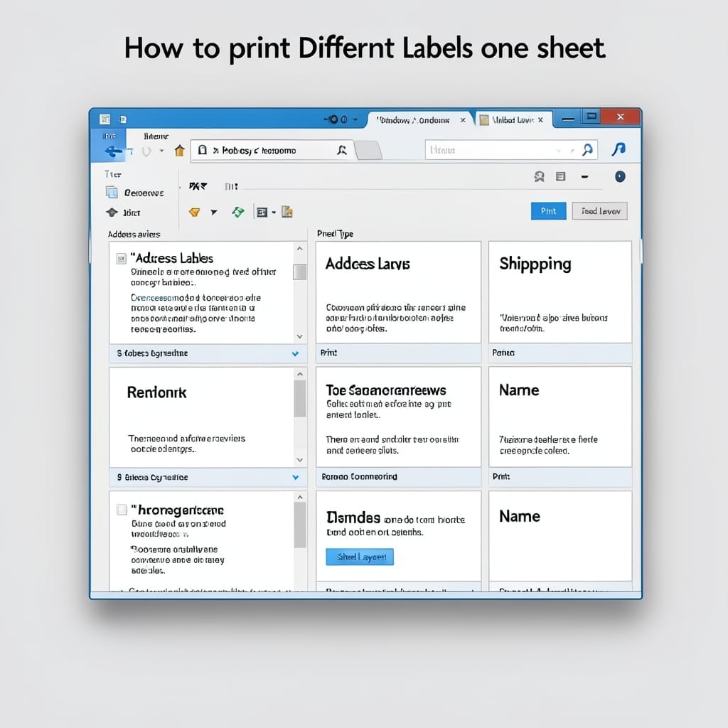This screenshot has width=728, height=728.
Task: Click the person icon inside the address bar
Action: 342,150
